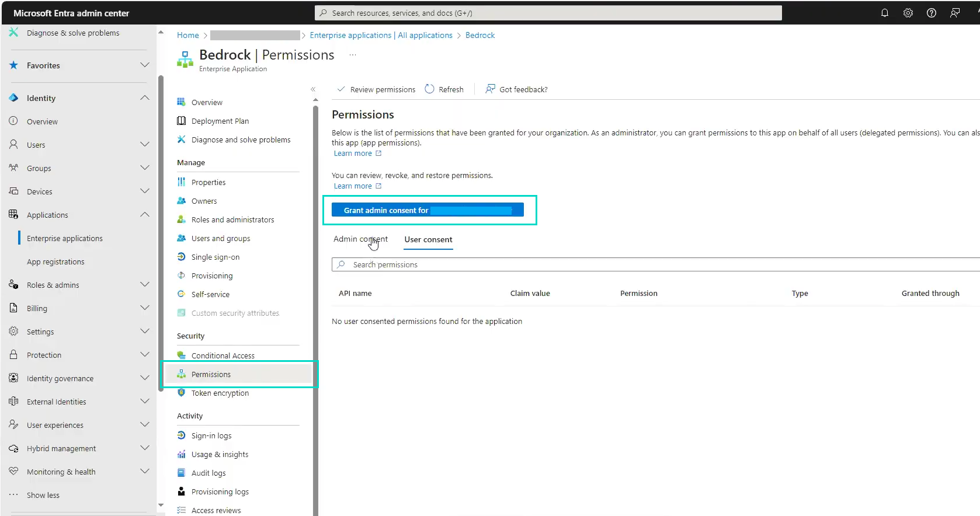Click the Provisioning logs icon

[181, 491]
